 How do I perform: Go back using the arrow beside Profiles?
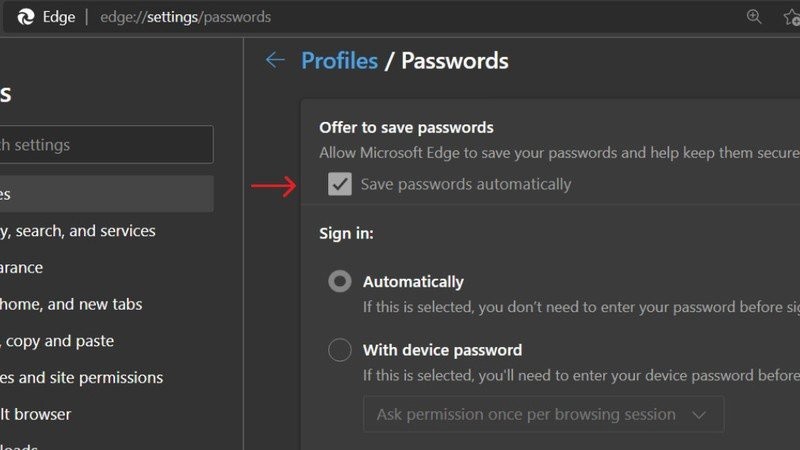(275, 61)
